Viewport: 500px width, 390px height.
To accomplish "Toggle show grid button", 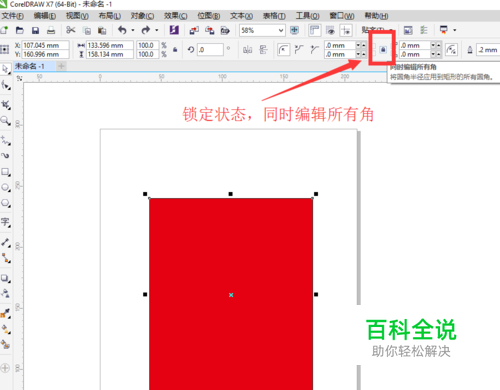I will [x=330, y=30].
